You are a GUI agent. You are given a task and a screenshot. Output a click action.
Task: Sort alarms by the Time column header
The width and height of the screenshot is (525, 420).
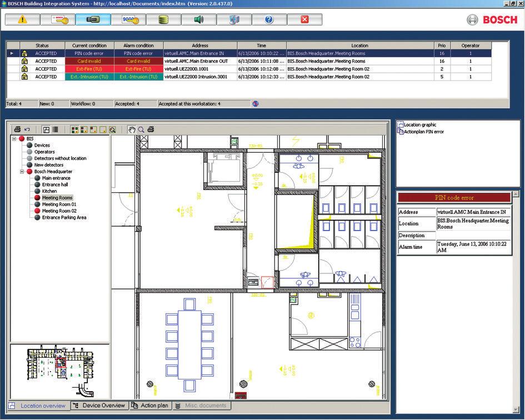click(x=262, y=46)
